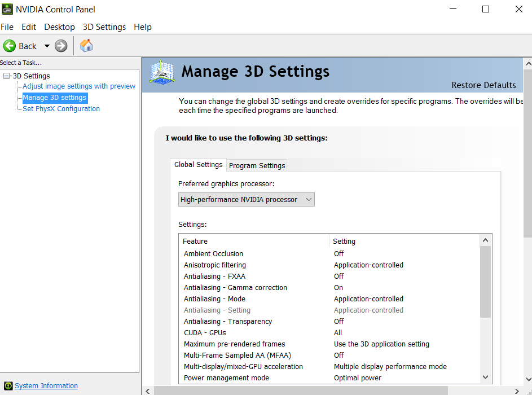Select Maximum pre-rendered frames row
532x395 pixels.
[x=329, y=344]
